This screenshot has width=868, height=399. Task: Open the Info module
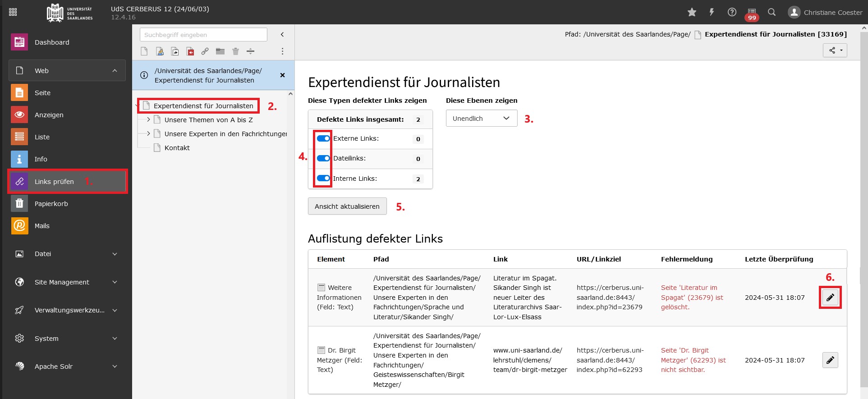coord(67,159)
